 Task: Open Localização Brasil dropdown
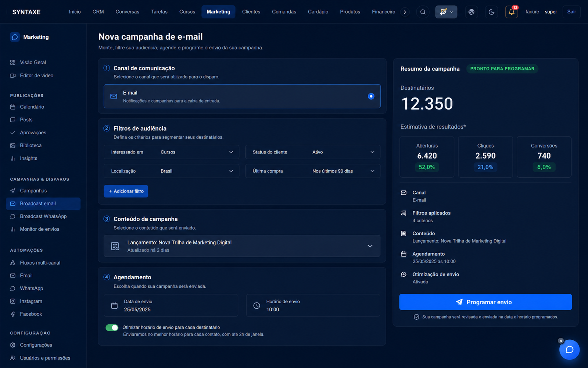171,171
